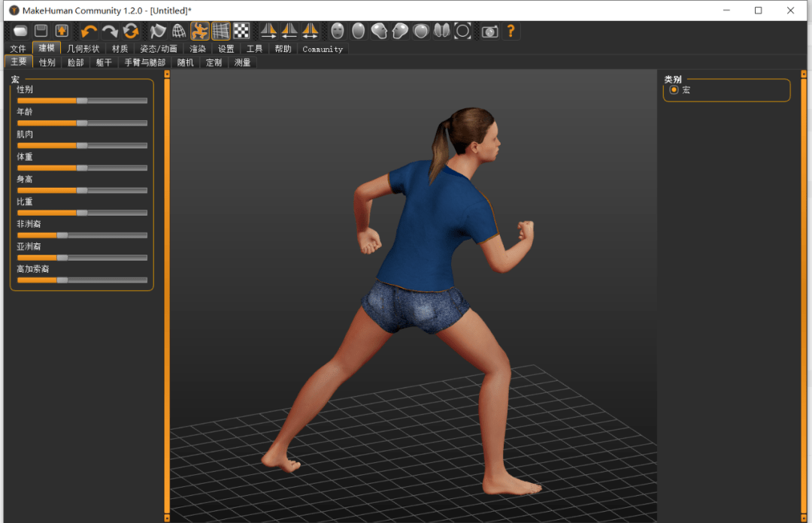This screenshot has width=812, height=523.
Task: Toggle the pose running-figure icon
Action: click(x=200, y=31)
